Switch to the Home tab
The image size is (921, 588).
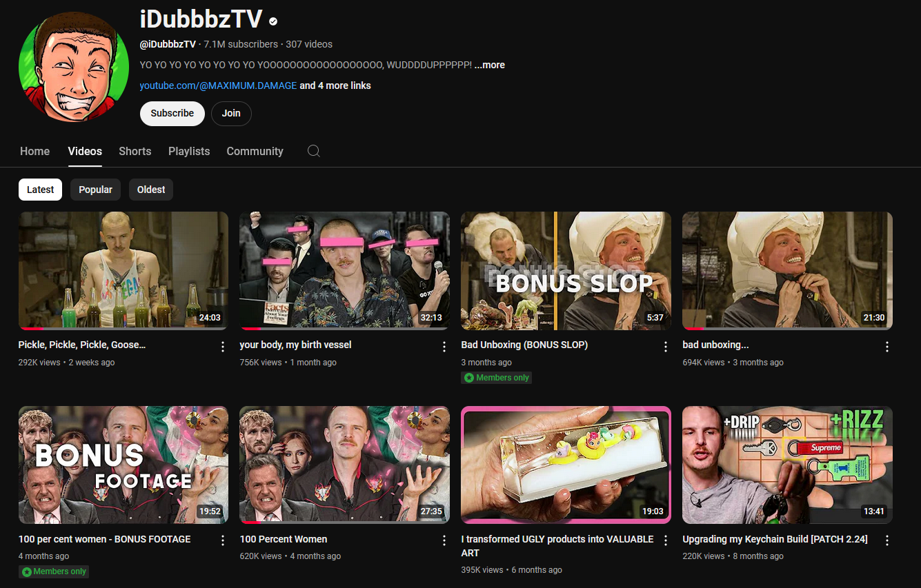pyautogui.click(x=35, y=151)
